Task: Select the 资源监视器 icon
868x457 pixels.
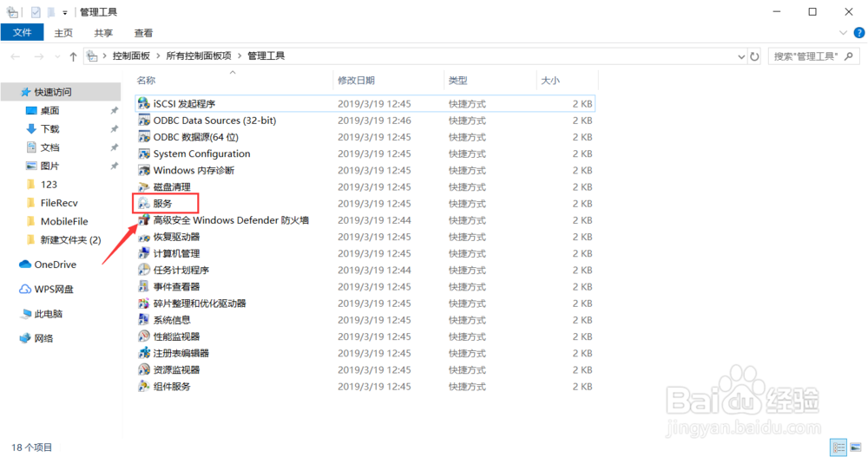Action: coord(144,369)
